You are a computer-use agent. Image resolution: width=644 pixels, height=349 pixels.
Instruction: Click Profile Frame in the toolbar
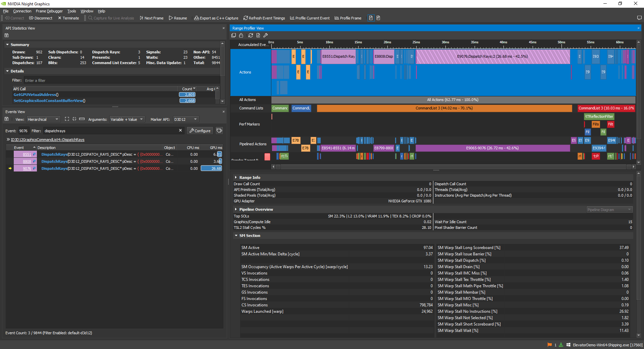[x=348, y=18]
